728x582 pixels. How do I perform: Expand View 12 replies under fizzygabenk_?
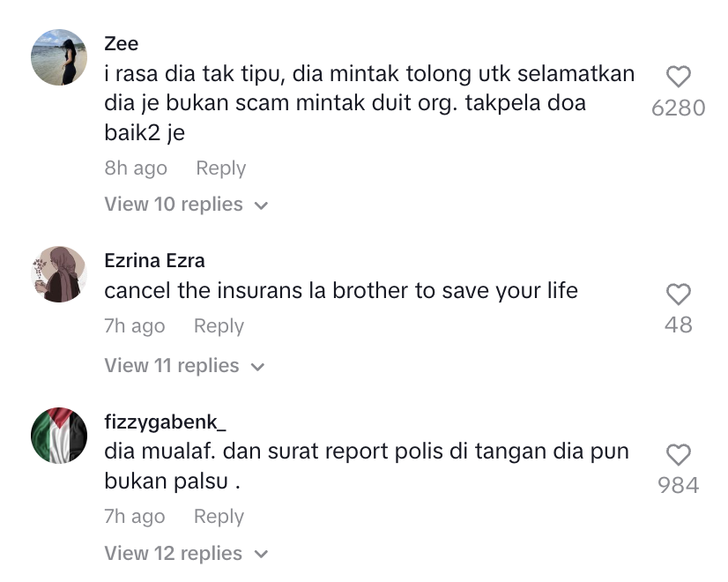[186, 553]
